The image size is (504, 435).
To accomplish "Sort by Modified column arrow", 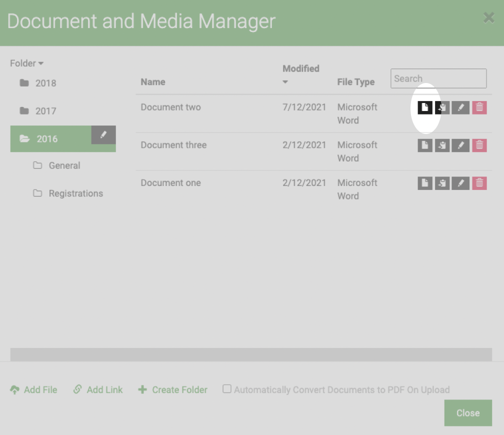I will 285,82.
